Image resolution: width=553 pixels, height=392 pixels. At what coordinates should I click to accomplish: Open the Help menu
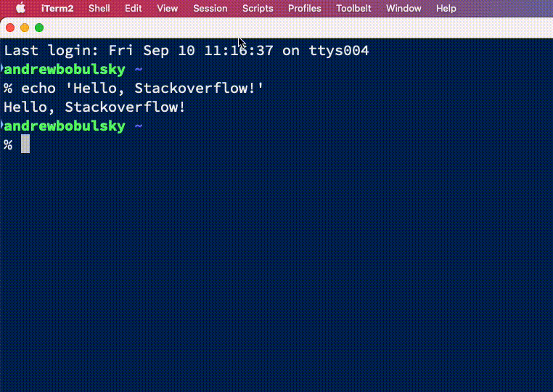tap(446, 8)
